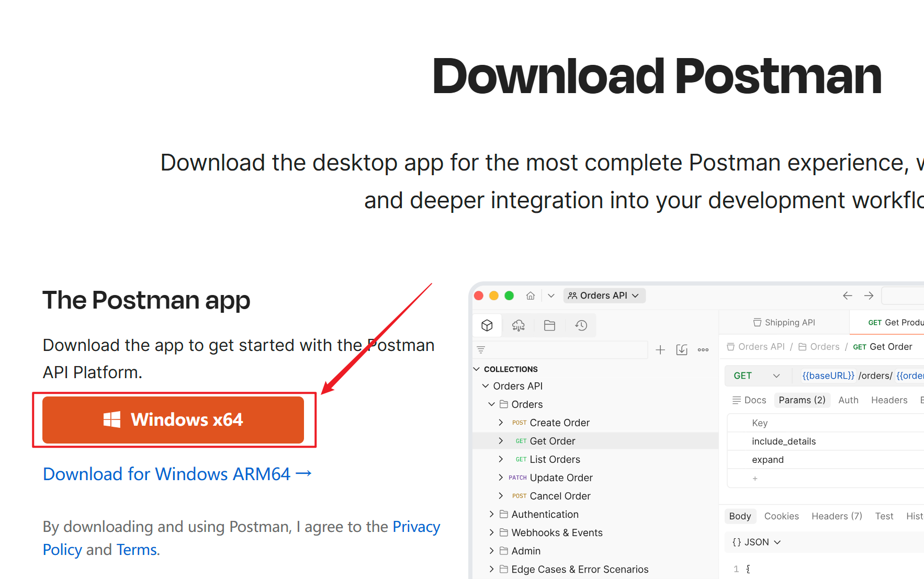The height and width of the screenshot is (579, 924).
Task: Click the expand param key
Action: pos(768,460)
